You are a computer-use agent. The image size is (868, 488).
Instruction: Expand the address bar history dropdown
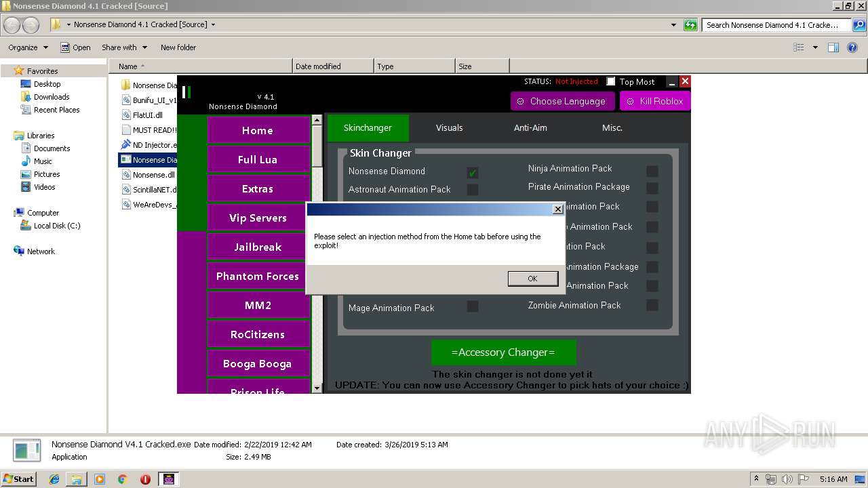click(673, 25)
